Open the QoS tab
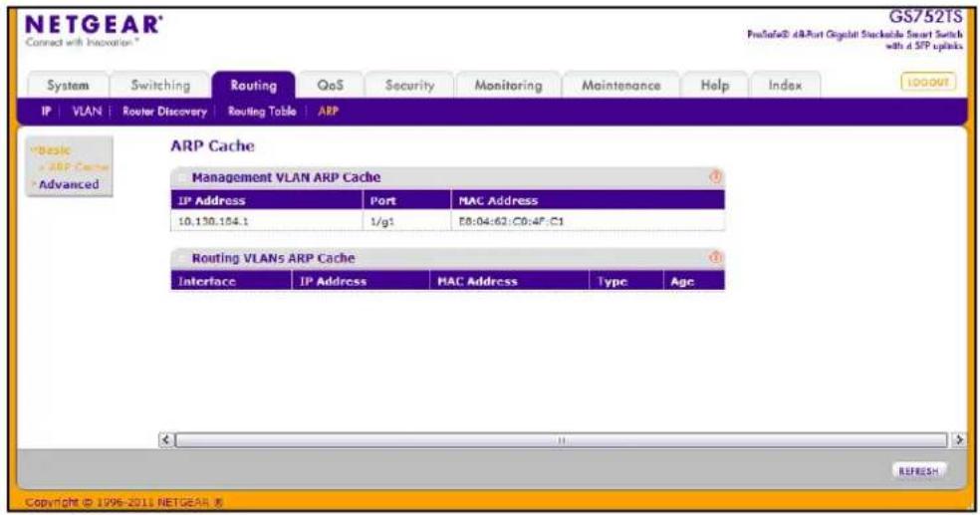The height and width of the screenshot is (515, 980). 330,85
